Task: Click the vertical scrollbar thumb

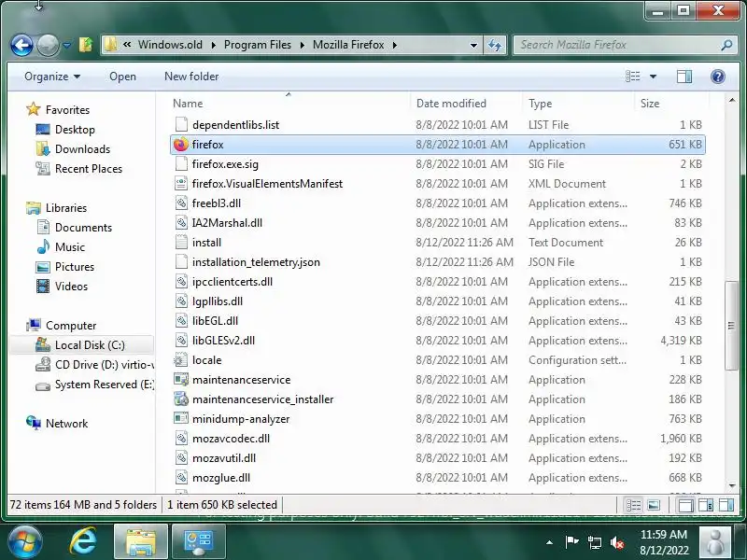Action: point(731,326)
